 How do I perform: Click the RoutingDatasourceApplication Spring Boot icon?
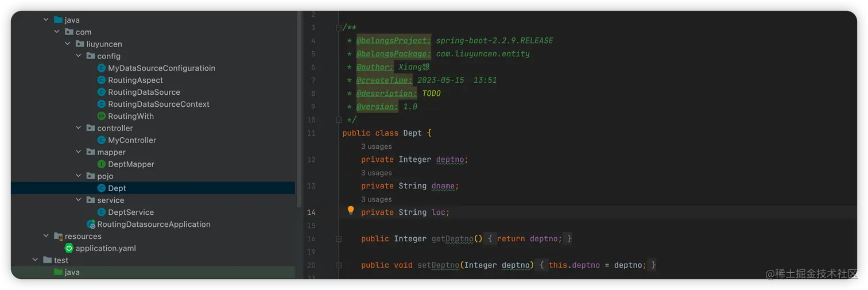(91, 225)
